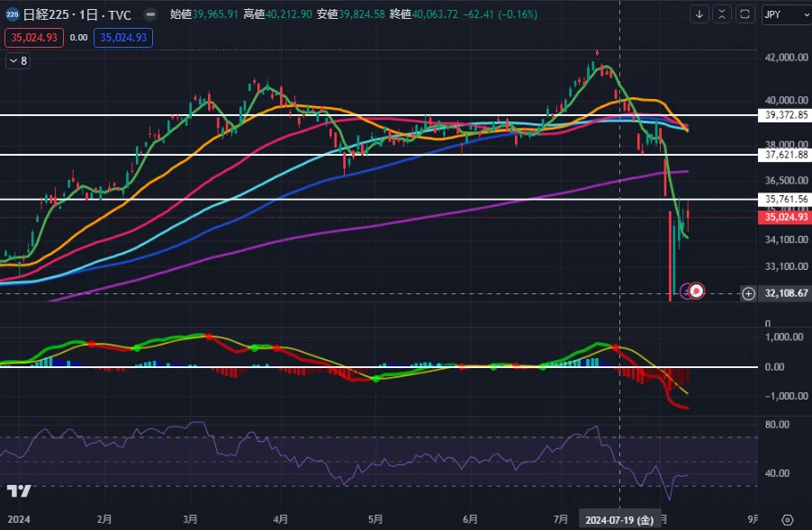
Task: Toggle the dash status icon next to TVC
Action: coord(150,14)
